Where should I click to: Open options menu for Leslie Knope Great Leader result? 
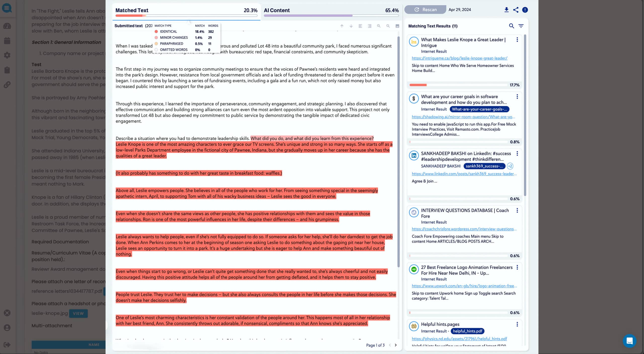517,40
